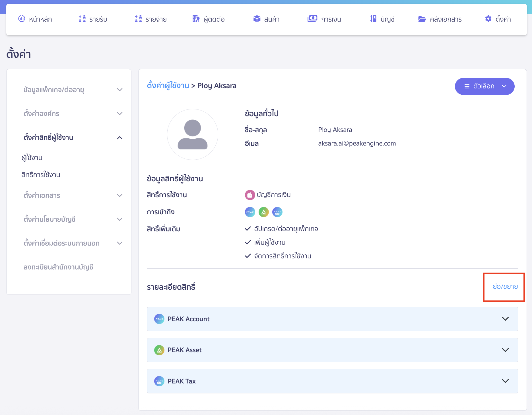Go back via ตั้งค่าผู้ใช้งาน breadcrumb link
The width and height of the screenshot is (532, 415).
coord(168,85)
